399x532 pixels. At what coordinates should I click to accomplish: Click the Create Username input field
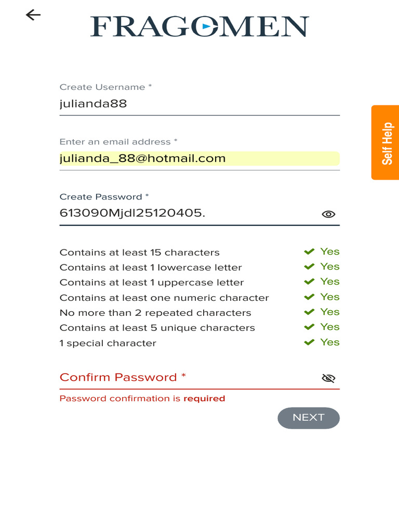pyautogui.click(x=199, y=104)
